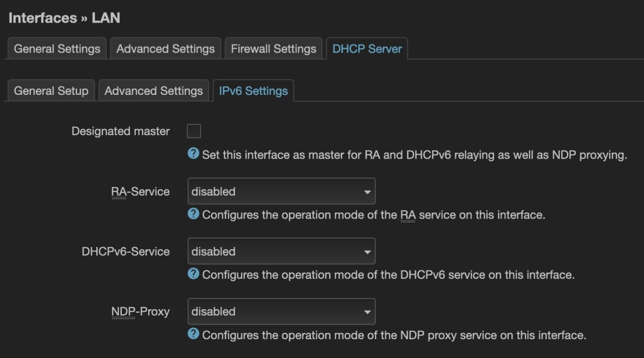644x358 pixels.
Task: Click help icon beside Designated master description
Action: (193, 154)
